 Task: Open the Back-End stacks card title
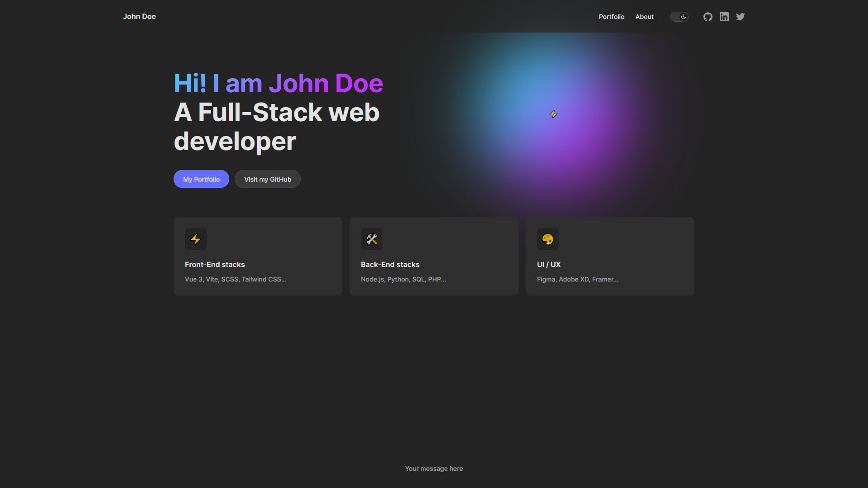[x=390, y=264]
